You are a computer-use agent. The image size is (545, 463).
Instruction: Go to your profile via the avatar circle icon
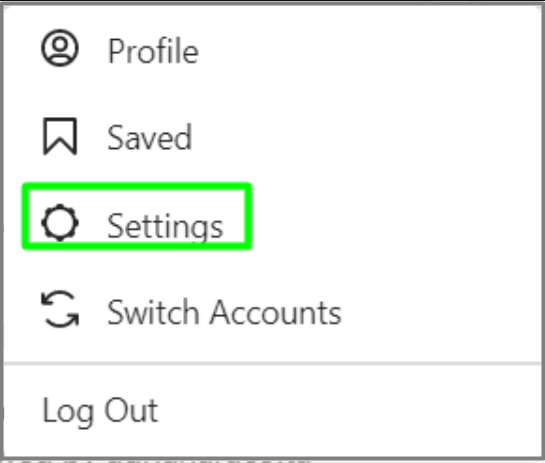60,48
